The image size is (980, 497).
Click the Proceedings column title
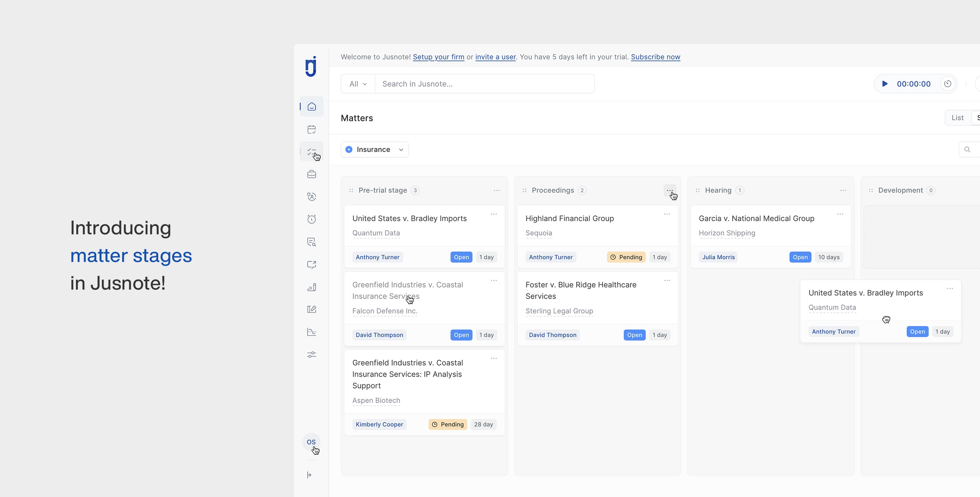point(553,190)
